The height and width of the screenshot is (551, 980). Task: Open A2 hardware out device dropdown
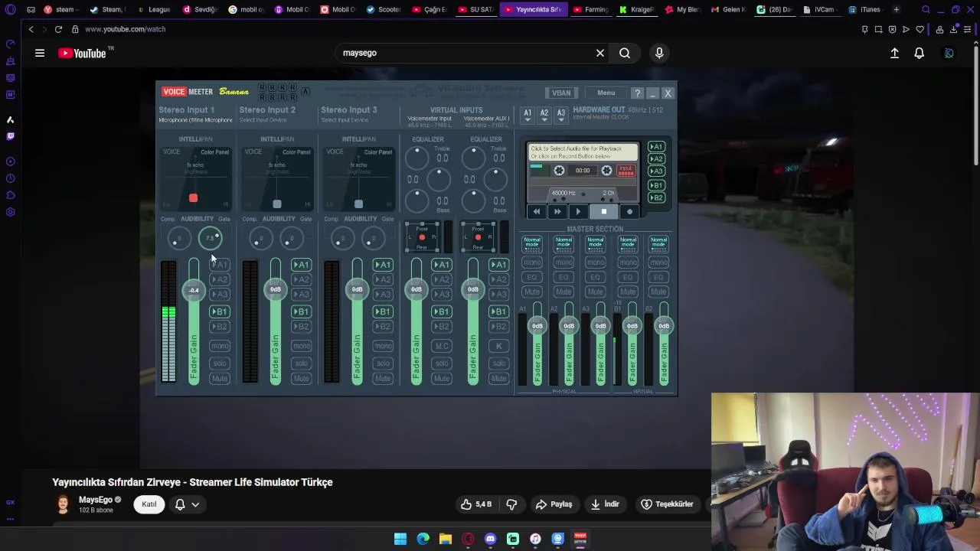pyautogui.click(x=544, y=116)
